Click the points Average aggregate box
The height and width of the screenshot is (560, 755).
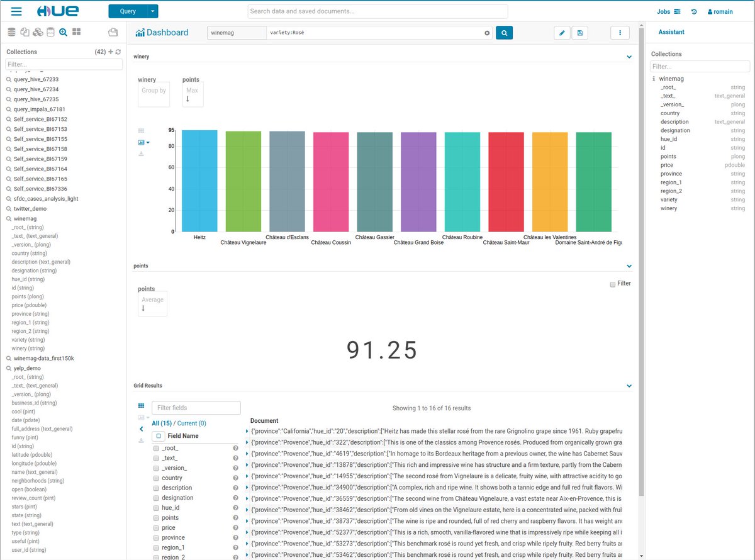click(x=152, y=304)
